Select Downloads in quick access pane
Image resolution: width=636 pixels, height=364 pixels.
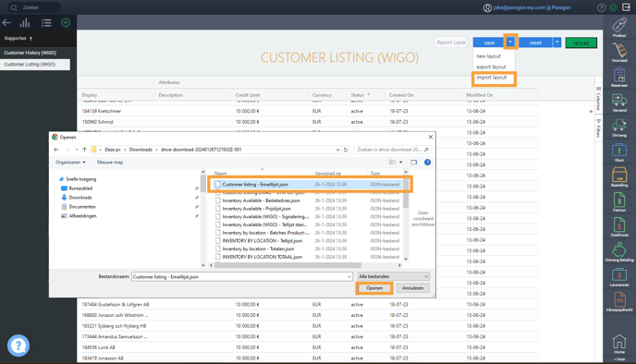pos(80,198)
